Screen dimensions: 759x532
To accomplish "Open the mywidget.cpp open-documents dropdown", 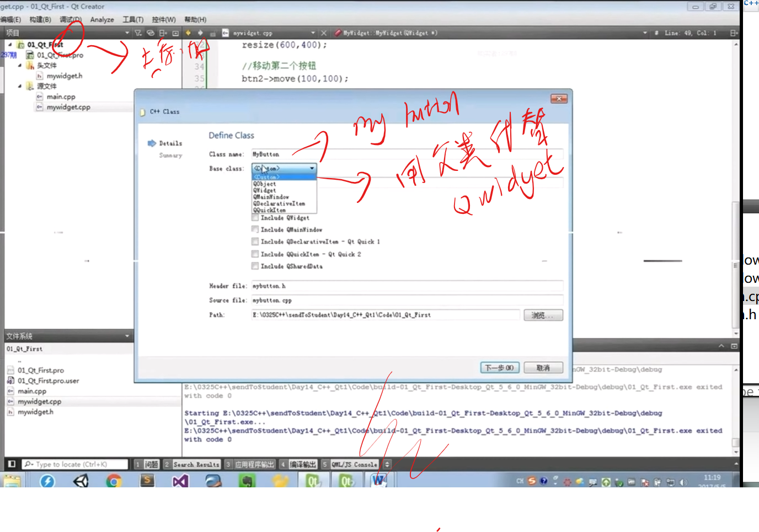I will [313, 33].
